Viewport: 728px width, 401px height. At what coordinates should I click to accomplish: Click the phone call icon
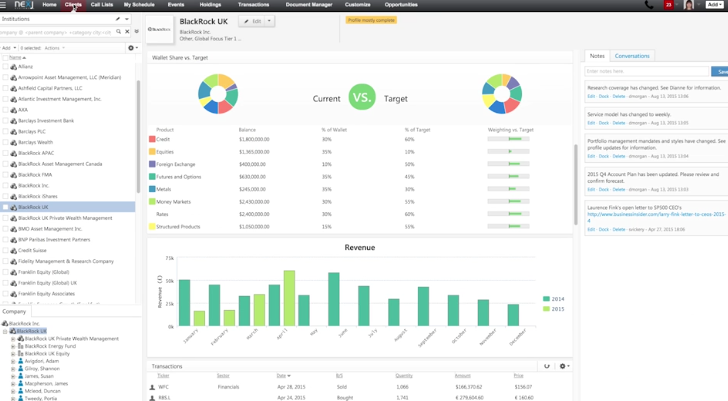[x=649, y=5]
